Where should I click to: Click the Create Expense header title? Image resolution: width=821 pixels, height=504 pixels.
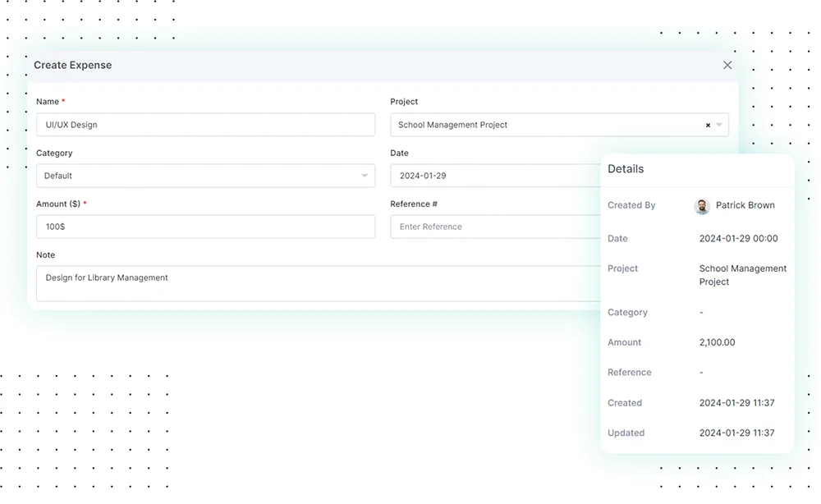pyautogui.click(x=72, y=65)
